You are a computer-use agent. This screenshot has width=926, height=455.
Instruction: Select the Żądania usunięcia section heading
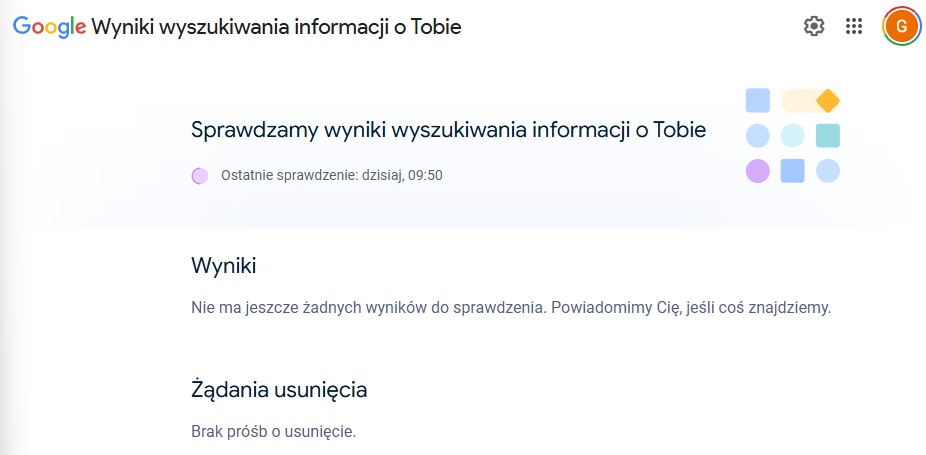[279, 390]
